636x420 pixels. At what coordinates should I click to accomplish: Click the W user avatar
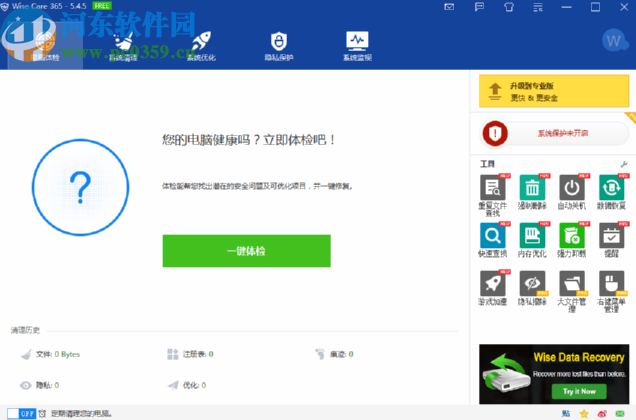click(x=614, y=40)
